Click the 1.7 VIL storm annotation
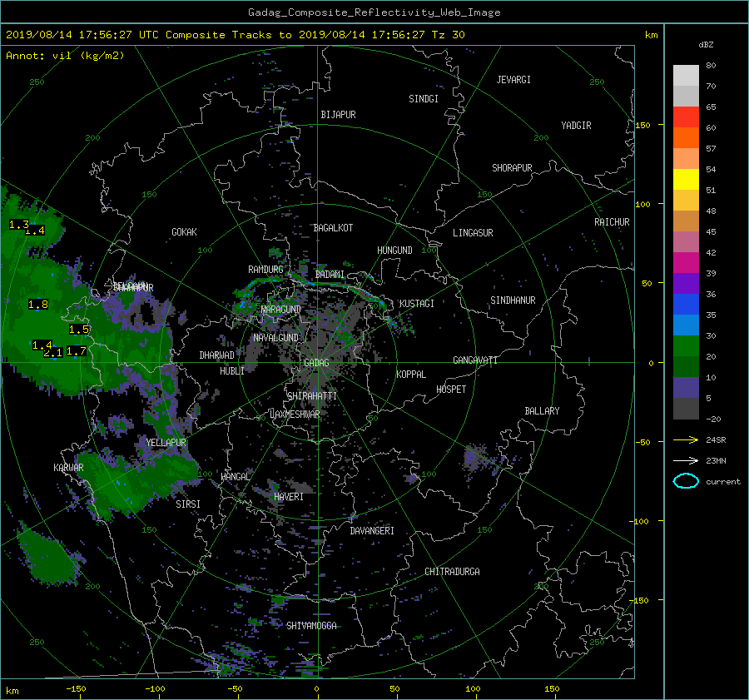Screen dimensions: 749x700 coord(76,351)
